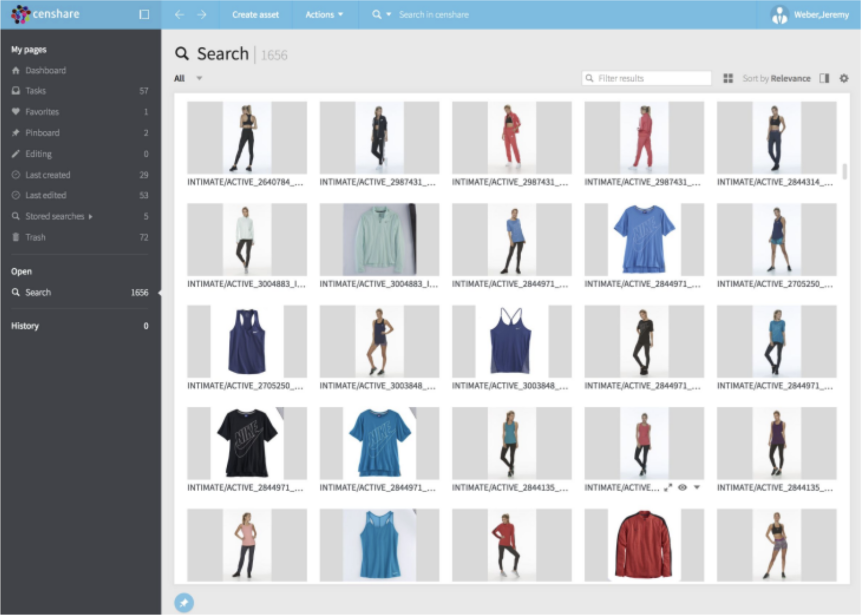The height and width of the screenshot is (616, 861).
Task: Click the Create asset button
Action: click(255, 15)
